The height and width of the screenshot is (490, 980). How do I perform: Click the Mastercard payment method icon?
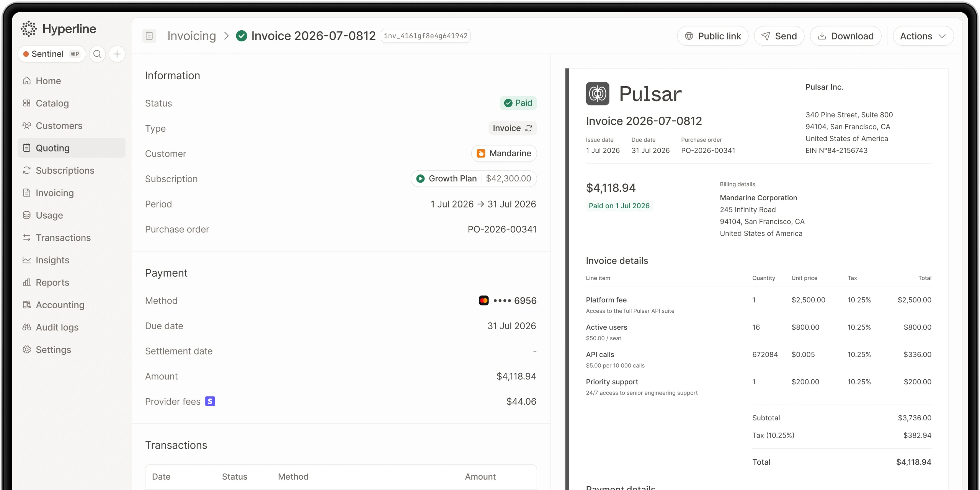point(484,301)
